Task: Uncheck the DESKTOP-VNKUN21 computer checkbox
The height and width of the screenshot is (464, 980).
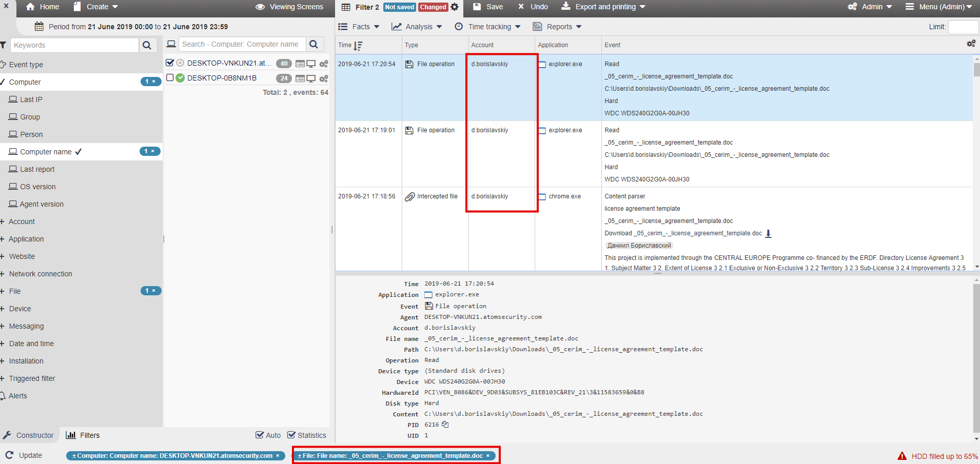Action: pos(170,63)
